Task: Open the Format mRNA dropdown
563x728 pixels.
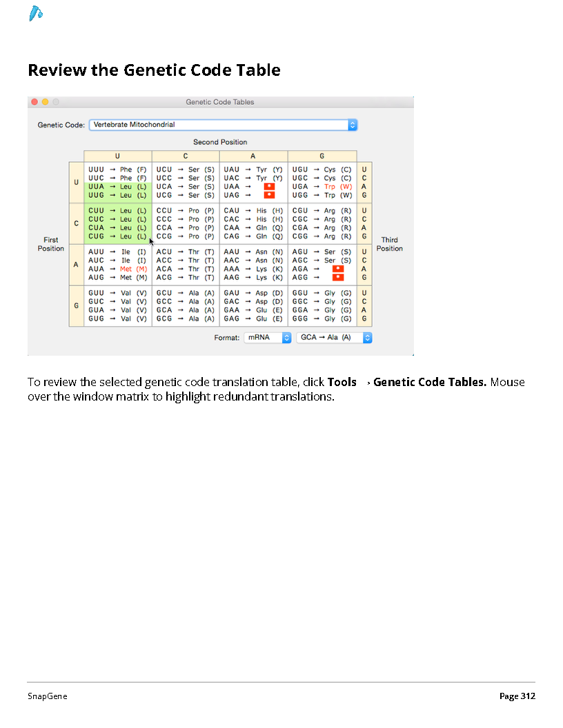Action: 268,338
